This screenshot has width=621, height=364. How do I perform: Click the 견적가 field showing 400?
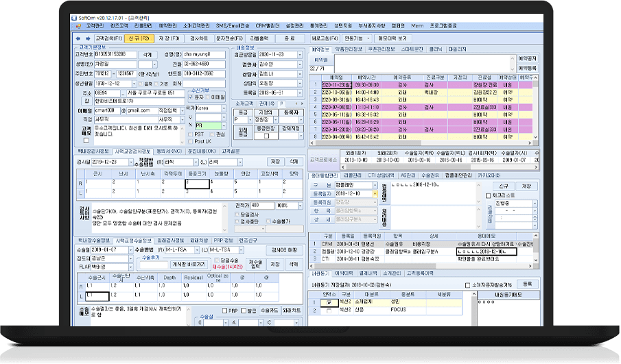pyautogui.click(x=262, y=206)
